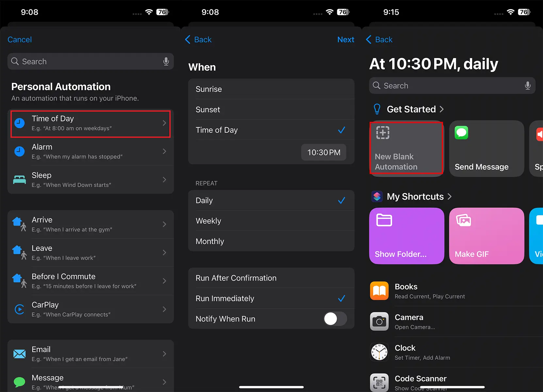Tap the Send Message green bubble icon
The image size is (543, 392).
(x=461, y=133)
